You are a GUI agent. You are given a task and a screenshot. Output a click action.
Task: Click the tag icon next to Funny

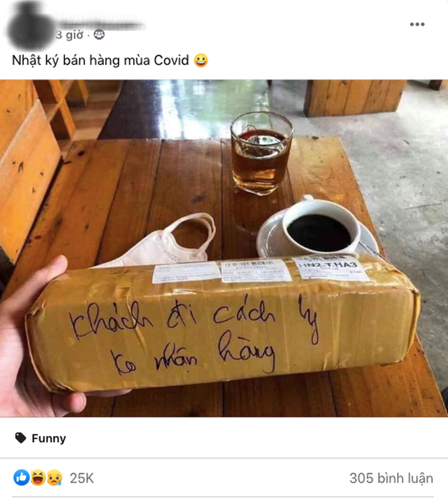tap(21, 438)
